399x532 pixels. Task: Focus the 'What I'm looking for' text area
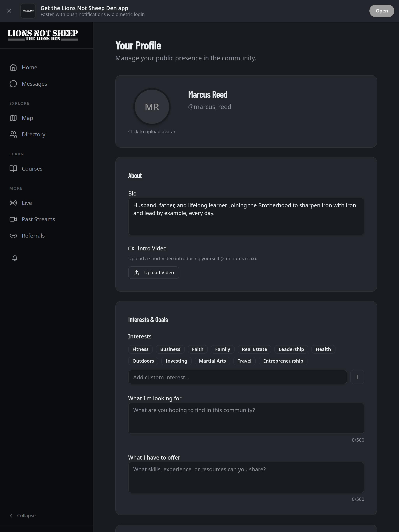pos(246,418)
